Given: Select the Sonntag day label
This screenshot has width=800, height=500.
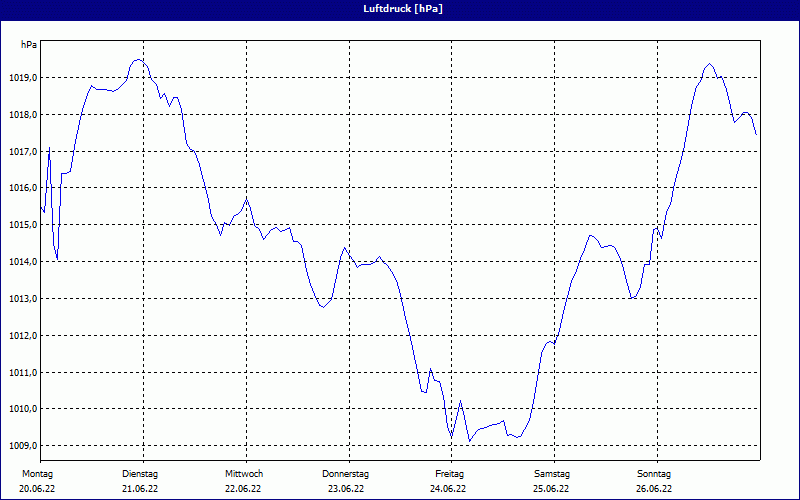Looking at the screenshot, I should pyautogui.click(x=654, y=474).
